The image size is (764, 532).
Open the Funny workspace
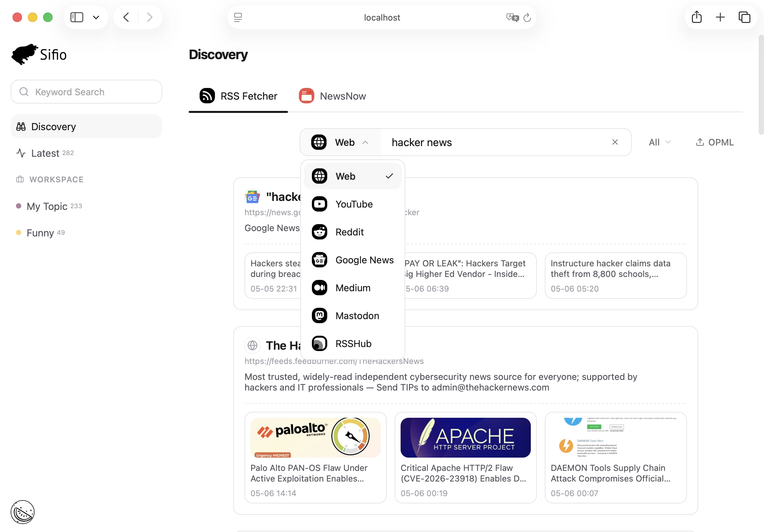point(86,232)
